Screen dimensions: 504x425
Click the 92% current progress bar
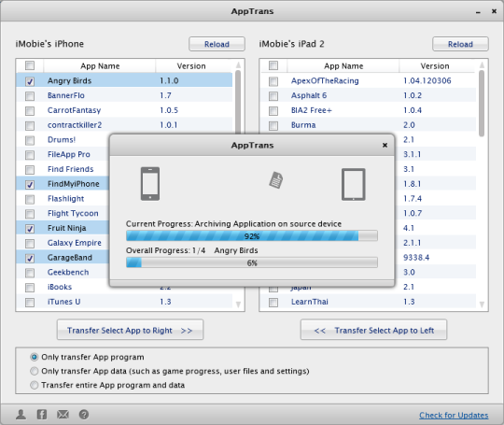point(252,235)
